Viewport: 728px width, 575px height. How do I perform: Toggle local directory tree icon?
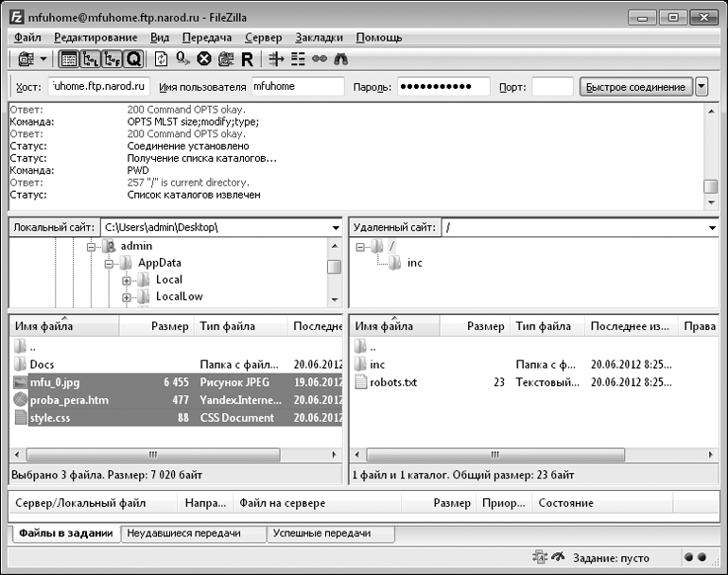90,59
